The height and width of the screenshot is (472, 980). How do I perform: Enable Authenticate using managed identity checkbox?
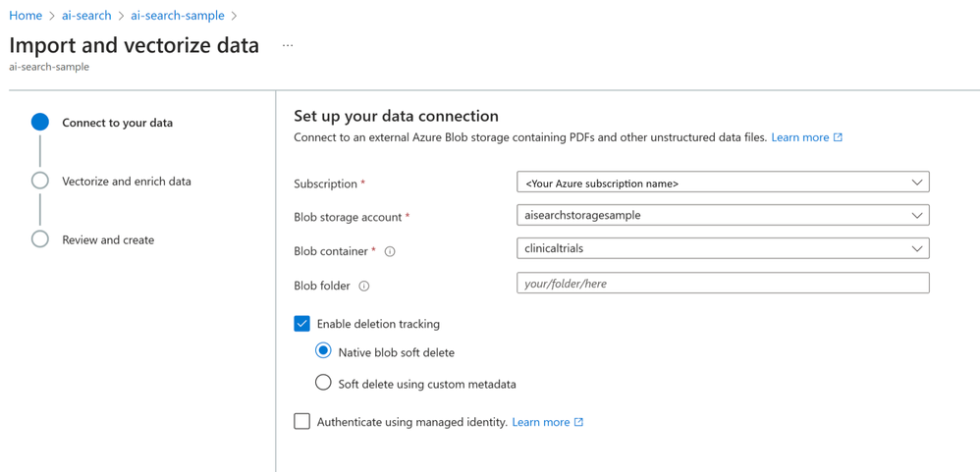pyautogui.click(x=302, y=421)
